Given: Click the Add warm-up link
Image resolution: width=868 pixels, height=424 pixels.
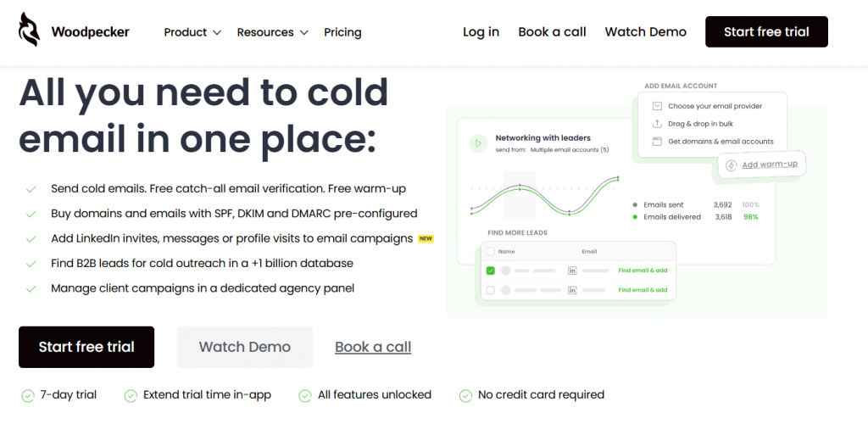Looking at the screenshot, I should pyautogui.click(x=770, y=165).
